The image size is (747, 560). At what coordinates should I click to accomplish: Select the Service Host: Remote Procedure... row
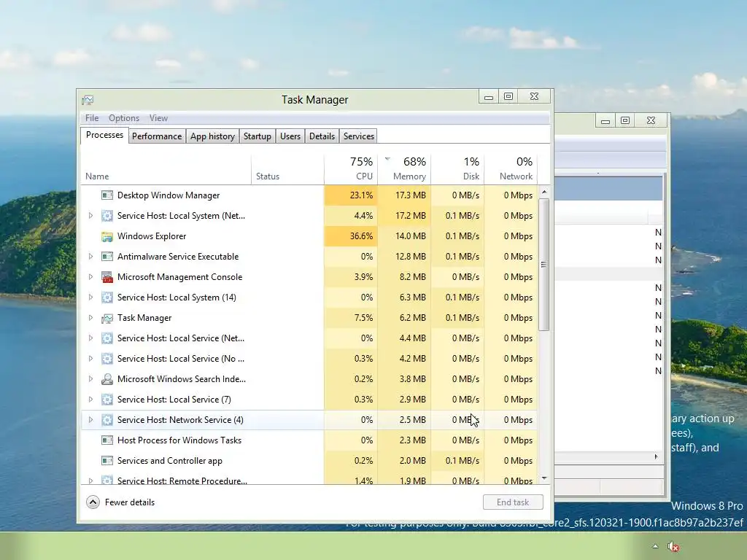309,479
